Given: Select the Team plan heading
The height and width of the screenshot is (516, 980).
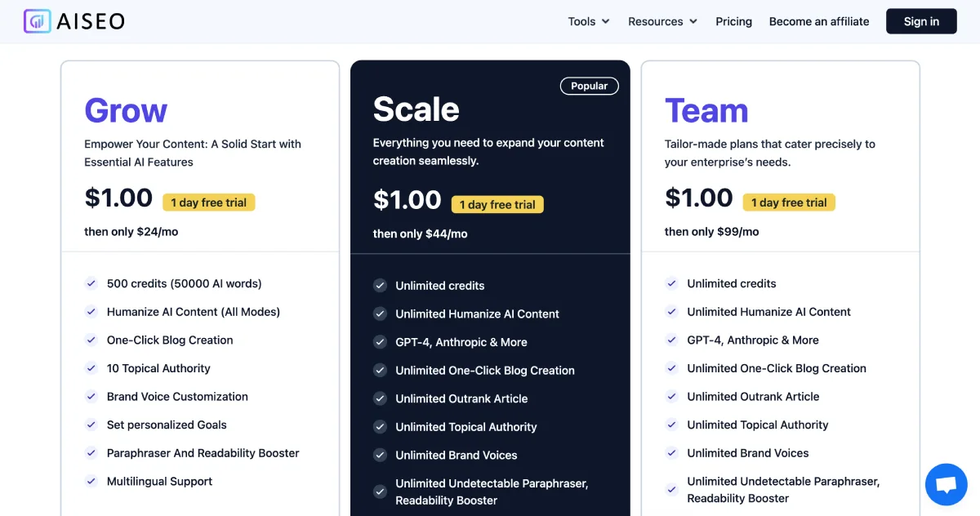Looking at the screenshot, I should pyautogui.click(x=706, y=111).
